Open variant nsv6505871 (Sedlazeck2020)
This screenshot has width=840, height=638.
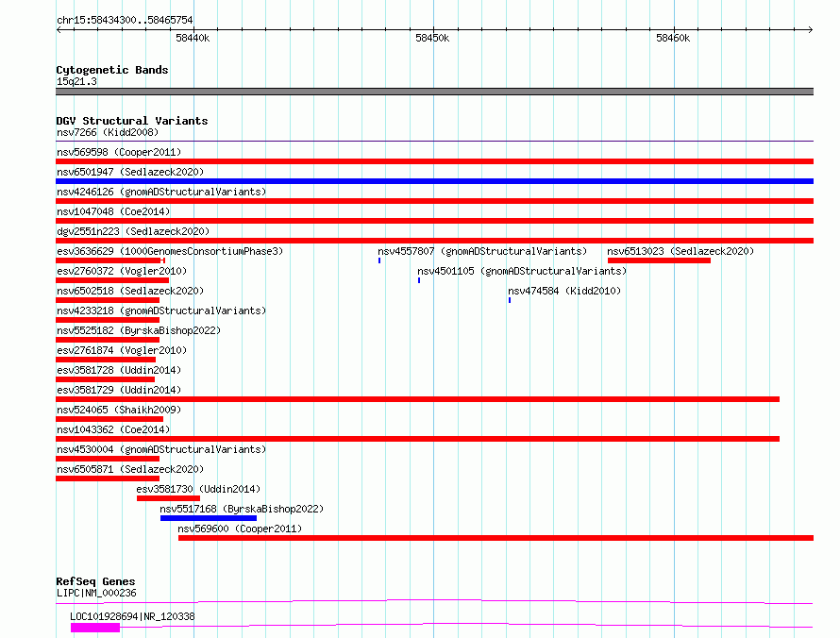click(x=130, y=469)
